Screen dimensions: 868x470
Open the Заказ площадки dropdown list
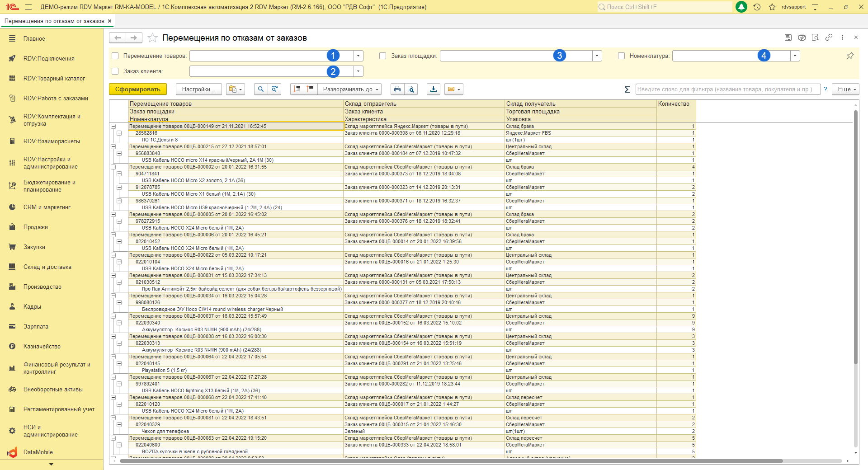(597, 56)
